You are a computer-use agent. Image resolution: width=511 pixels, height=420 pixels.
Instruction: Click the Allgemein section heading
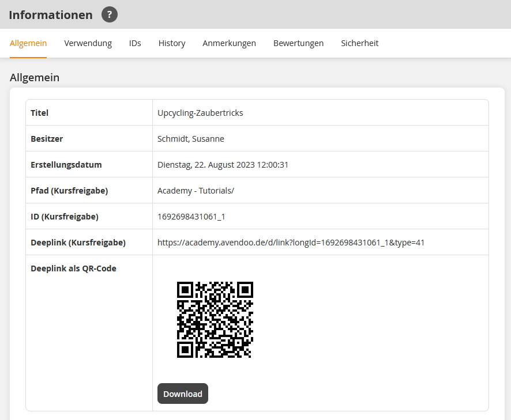click(35, 77)
